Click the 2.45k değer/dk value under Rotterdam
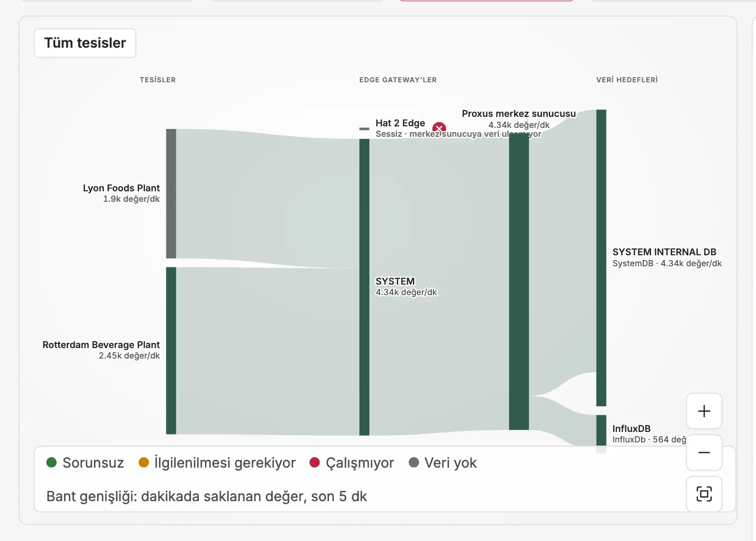Screen dimensions: 756x541 pos(130,356)
